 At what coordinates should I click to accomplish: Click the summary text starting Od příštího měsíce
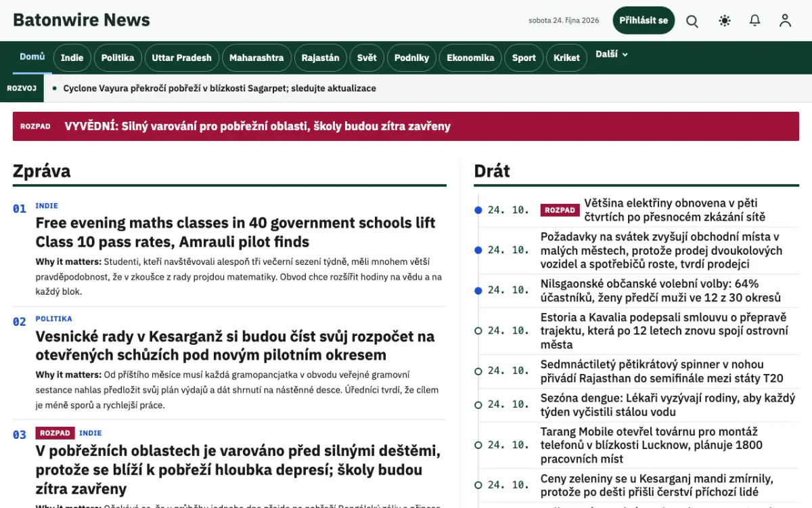(x=237, y=389)
